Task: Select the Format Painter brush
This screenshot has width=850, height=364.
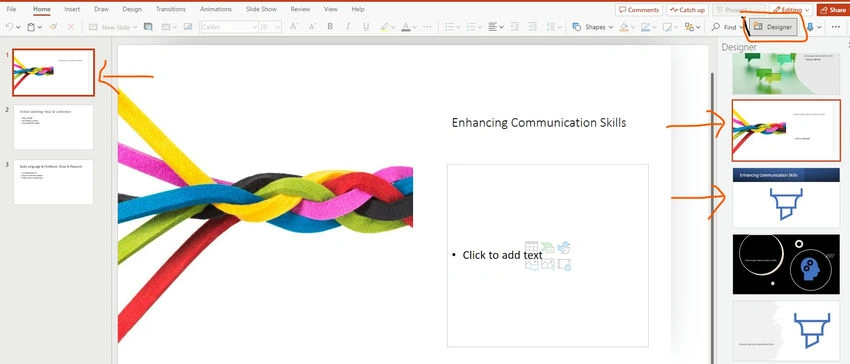Action: coord(53,27)
